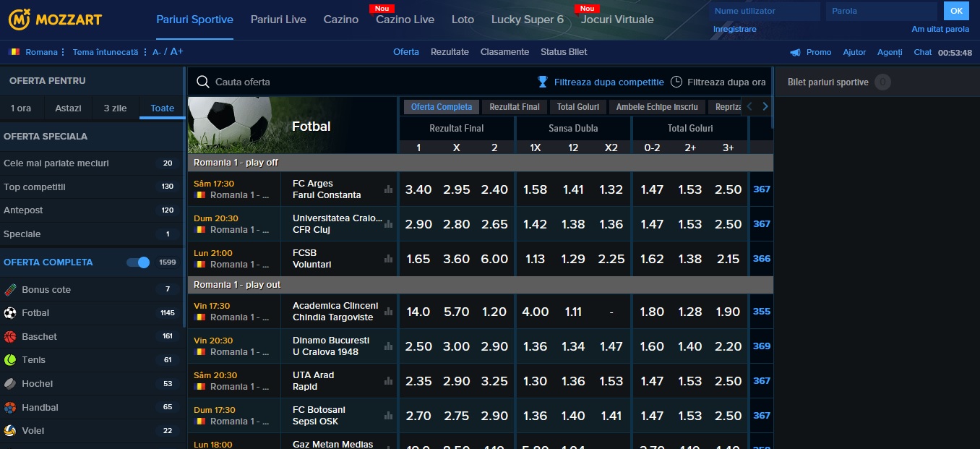Select odd 6.00 for Voluntari win
This screenshot has width=980, height=449.
tap(494, 259)
